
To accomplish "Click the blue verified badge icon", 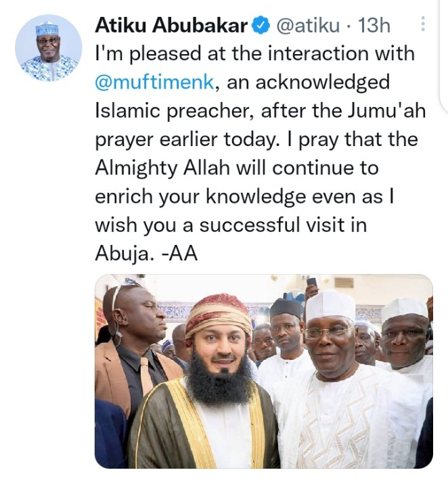I will click(x=261, y=26).
